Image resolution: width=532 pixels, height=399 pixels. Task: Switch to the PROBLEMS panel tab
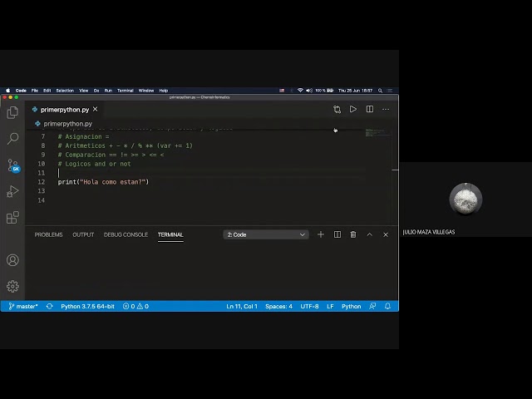click(x=48, y=234)
